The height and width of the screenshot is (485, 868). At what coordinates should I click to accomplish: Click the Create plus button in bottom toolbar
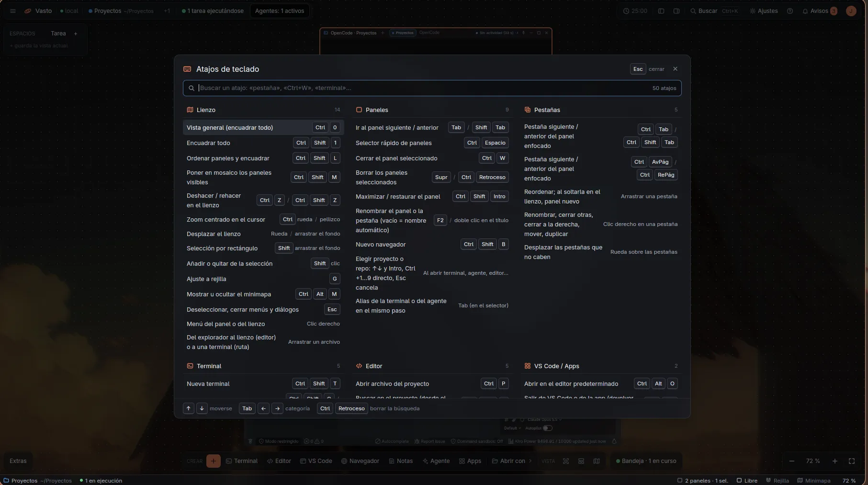tap(213, 461)
